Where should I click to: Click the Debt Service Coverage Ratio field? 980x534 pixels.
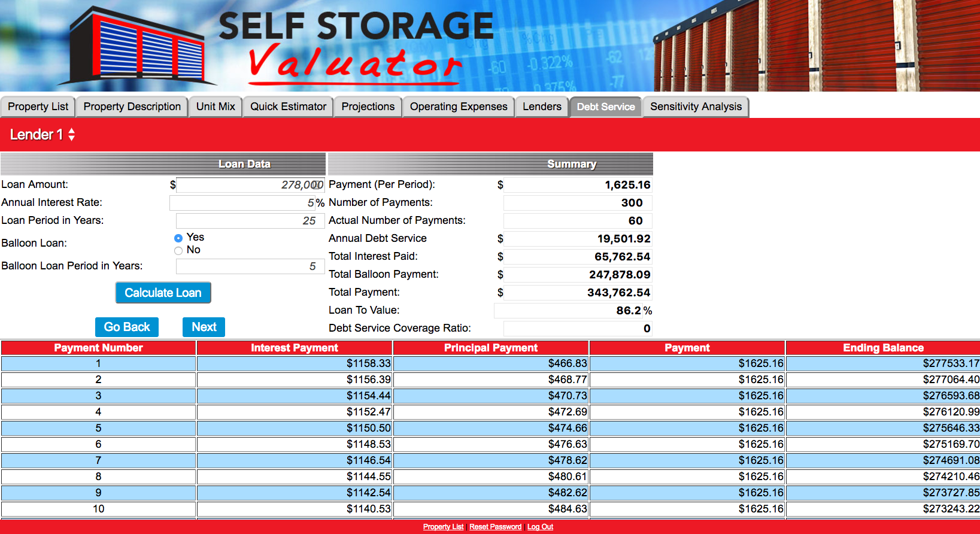[x=578, y=329]
